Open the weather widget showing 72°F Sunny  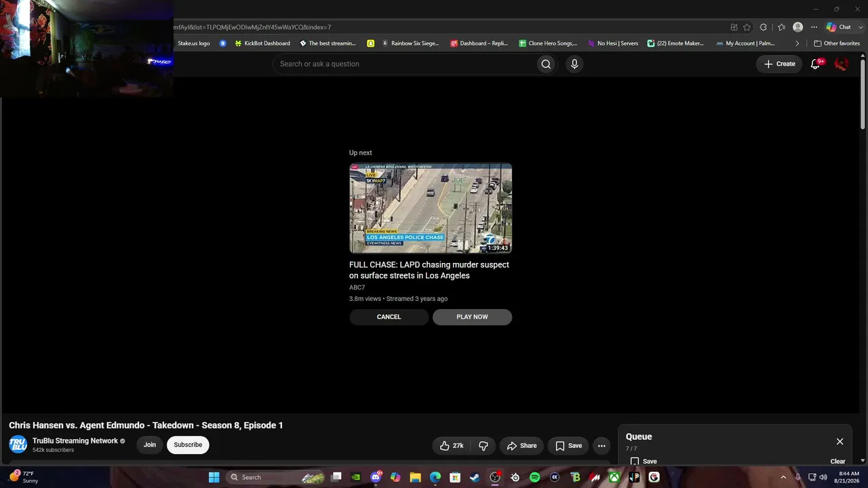[x=24, y=477]
